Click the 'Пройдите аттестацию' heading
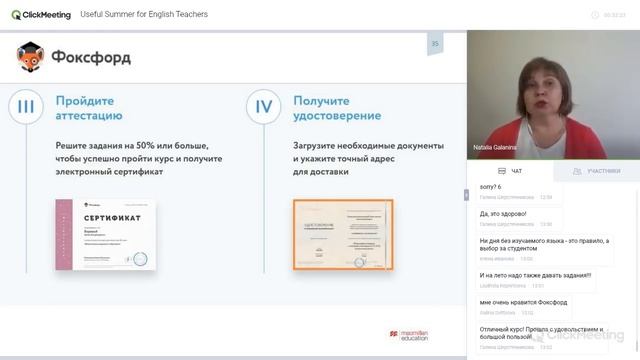Viewport: 640px width, 360px height. [x=89, y=108]
